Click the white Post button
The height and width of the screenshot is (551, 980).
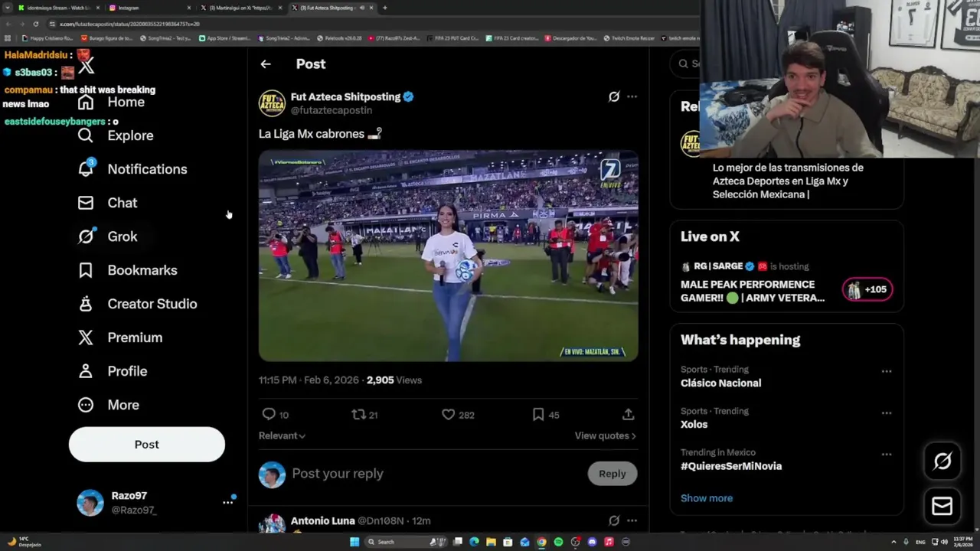click(x=147, y=445)
